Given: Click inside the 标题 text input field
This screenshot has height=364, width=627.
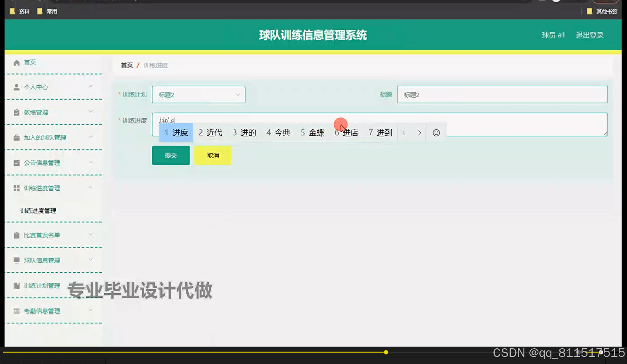Looking at the screenshot, I should (x=502, y=94).
